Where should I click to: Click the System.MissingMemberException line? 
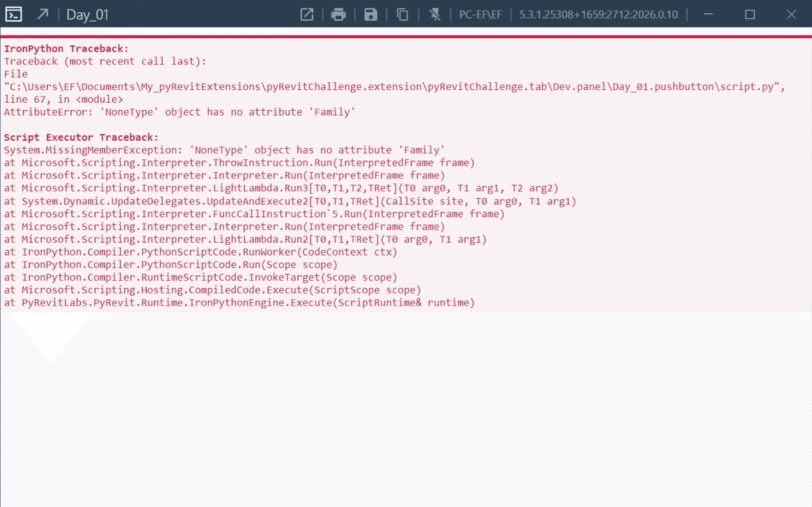point(224,150)
